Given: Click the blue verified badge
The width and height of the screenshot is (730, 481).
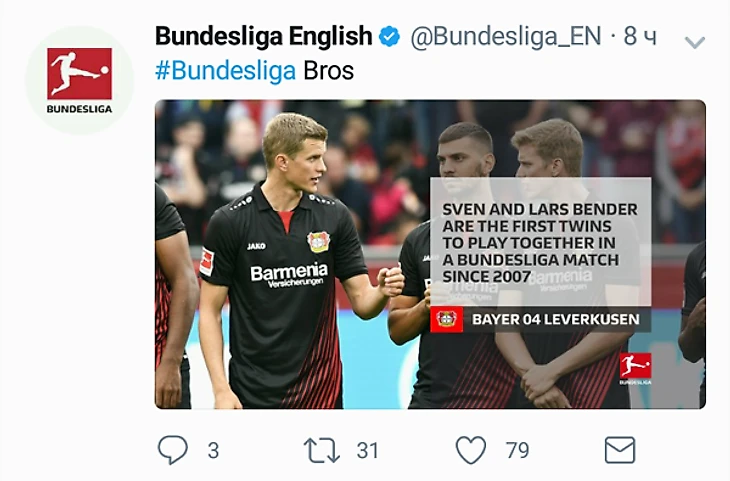Looking at the screenshot, I should [x=389, y=36].
